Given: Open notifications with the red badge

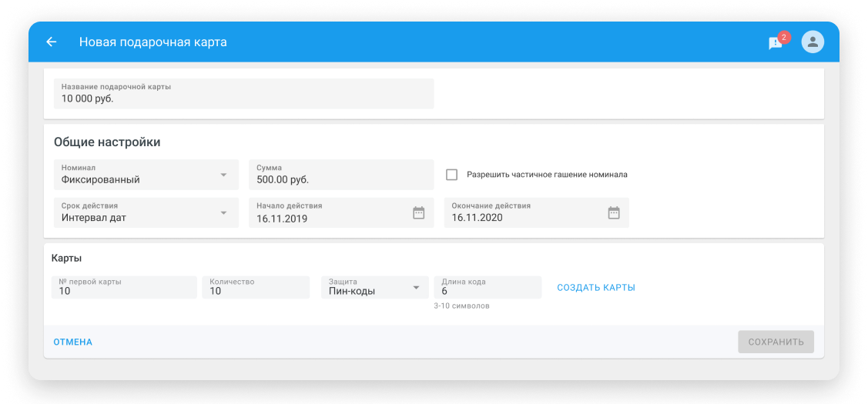Looking at the screenshot, I should point(776,43).
